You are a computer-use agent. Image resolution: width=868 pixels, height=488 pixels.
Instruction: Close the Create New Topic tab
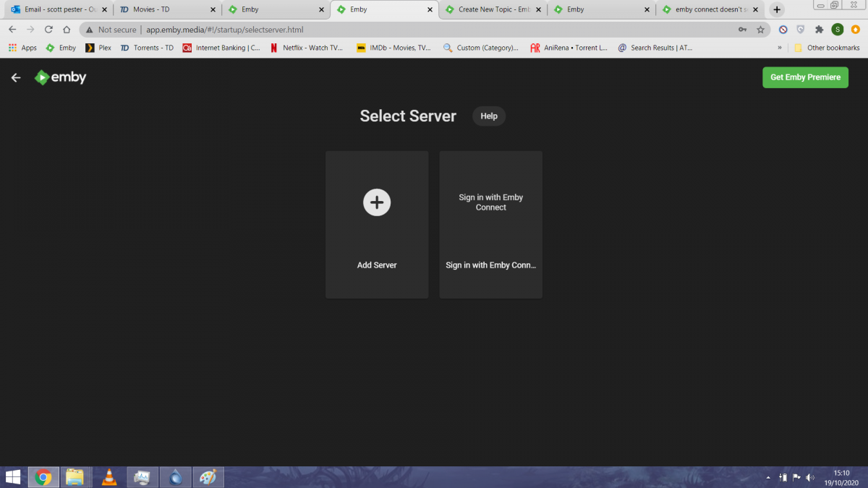[538, 9]
